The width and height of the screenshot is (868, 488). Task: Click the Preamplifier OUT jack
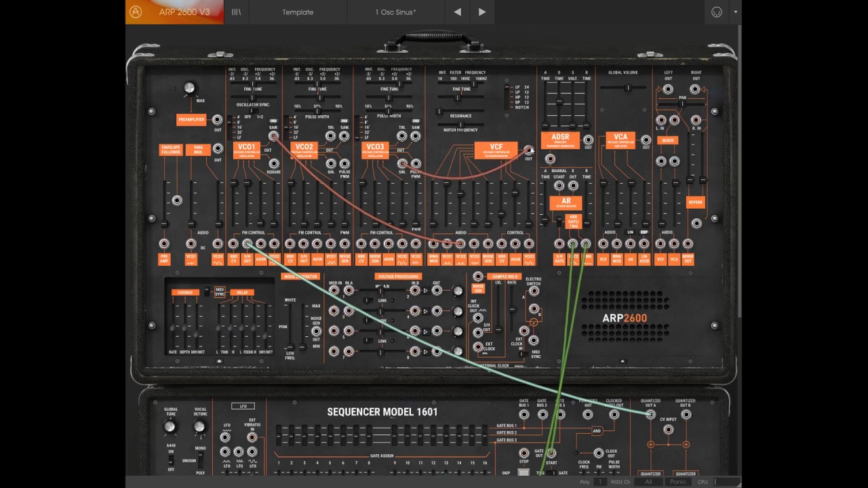pyautogui.click(x=218, y=119)
